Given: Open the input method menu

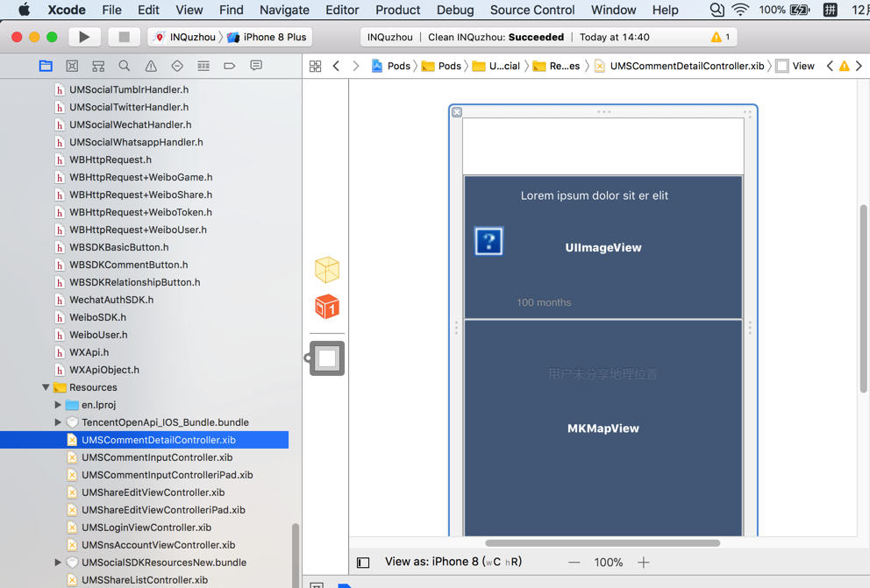Looking at the screenshot, I should point(830,10).
